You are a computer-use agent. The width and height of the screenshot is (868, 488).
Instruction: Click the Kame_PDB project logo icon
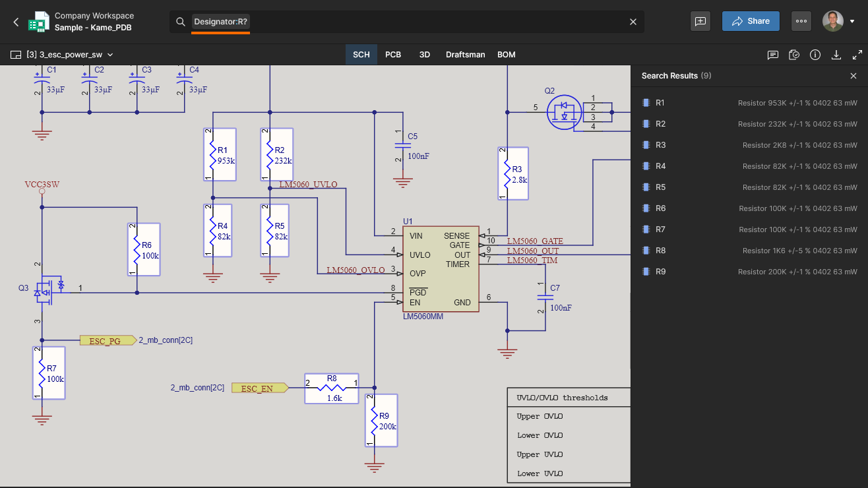pyautogui.click(x=38, y=22)
